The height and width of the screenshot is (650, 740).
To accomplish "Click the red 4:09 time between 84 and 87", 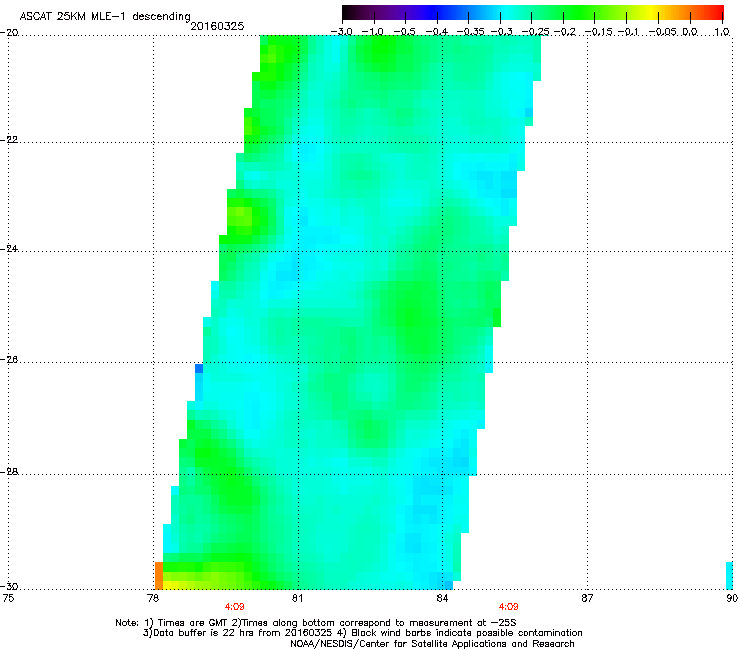I will coord(508,607).
